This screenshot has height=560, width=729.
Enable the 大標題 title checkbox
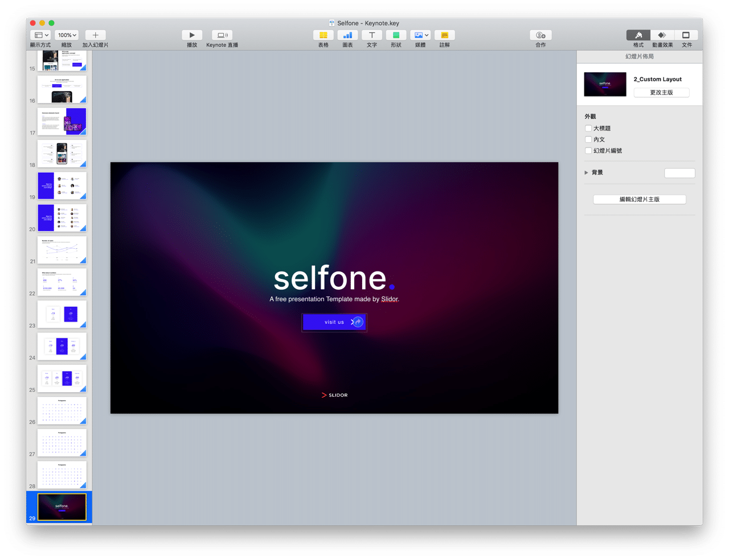coord(588,128)
